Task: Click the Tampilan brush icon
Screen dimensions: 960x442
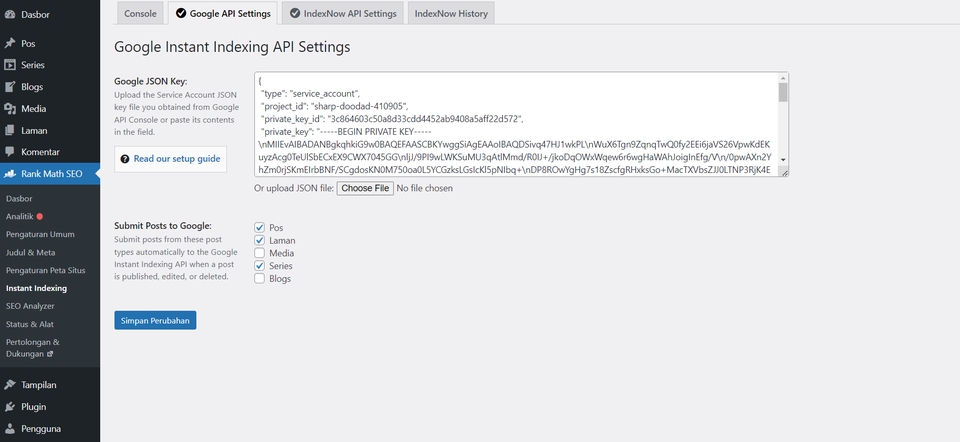Action: point(9,385)
